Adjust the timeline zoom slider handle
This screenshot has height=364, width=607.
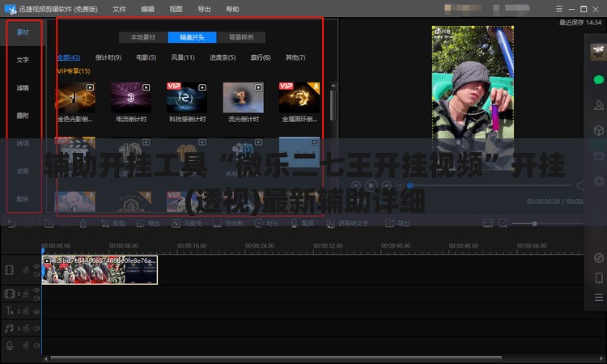click(x=534, y=223)
